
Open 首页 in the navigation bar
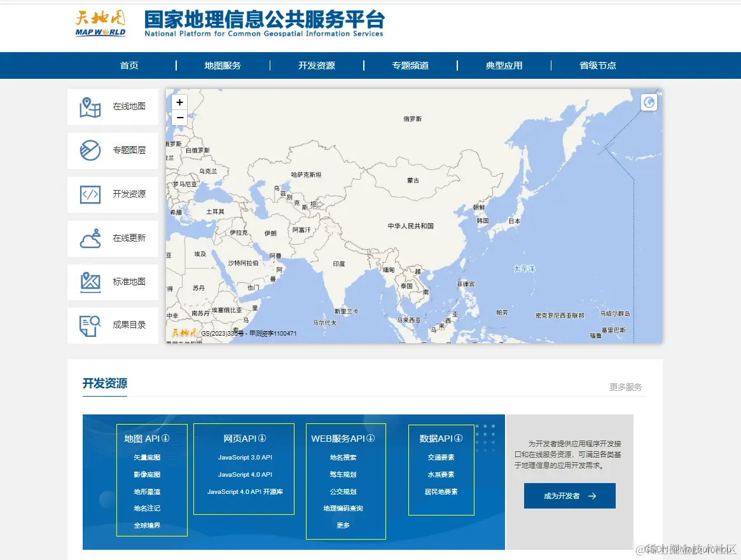129,65
